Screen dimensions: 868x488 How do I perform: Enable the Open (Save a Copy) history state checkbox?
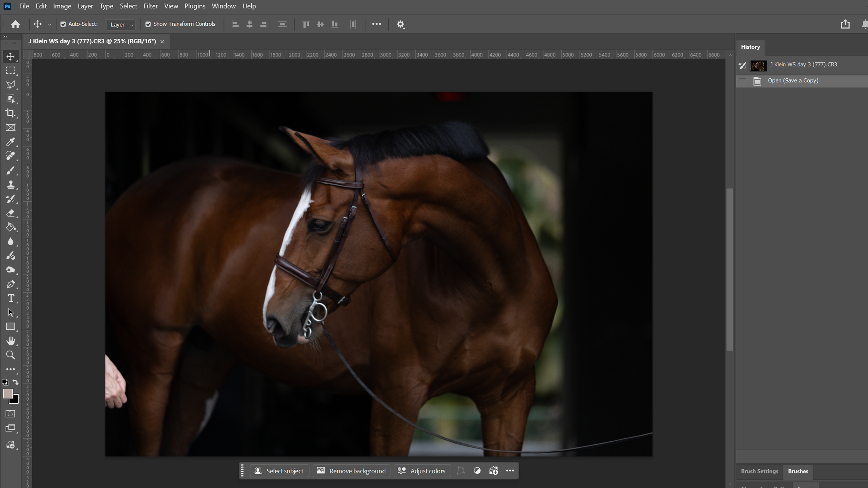(743, 81)
